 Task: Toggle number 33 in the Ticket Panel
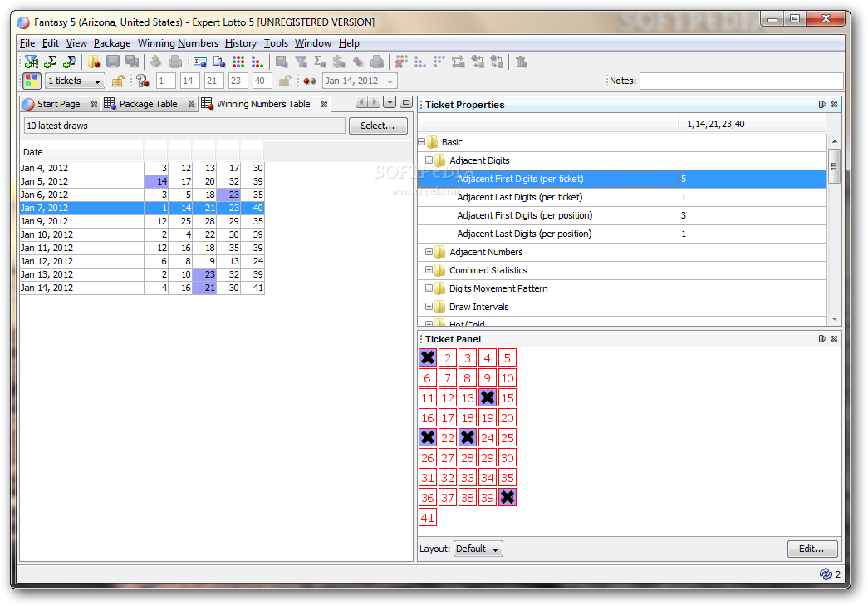coord(468,477)
